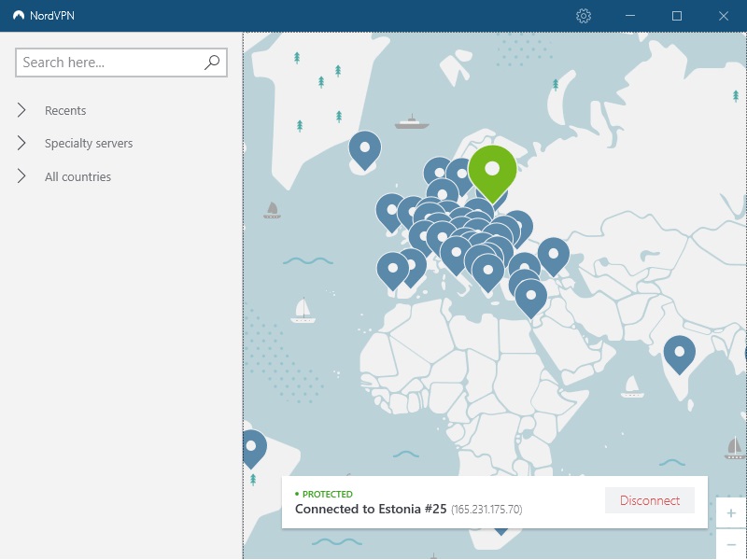747x560 pixels.
Task: Select the Israel pin at Mediterranean's east end
Action: 530,299
